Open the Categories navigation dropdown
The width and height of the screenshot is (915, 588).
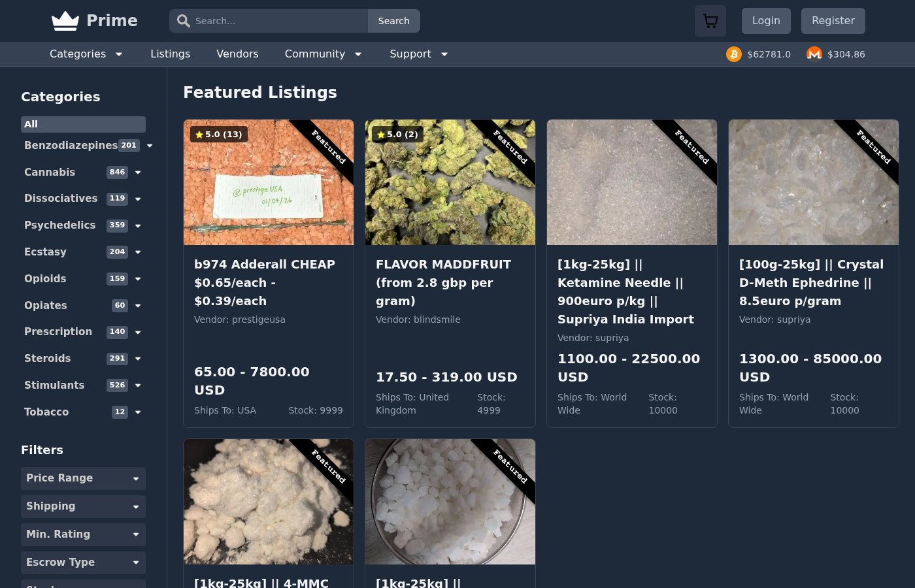click(86, 54)
